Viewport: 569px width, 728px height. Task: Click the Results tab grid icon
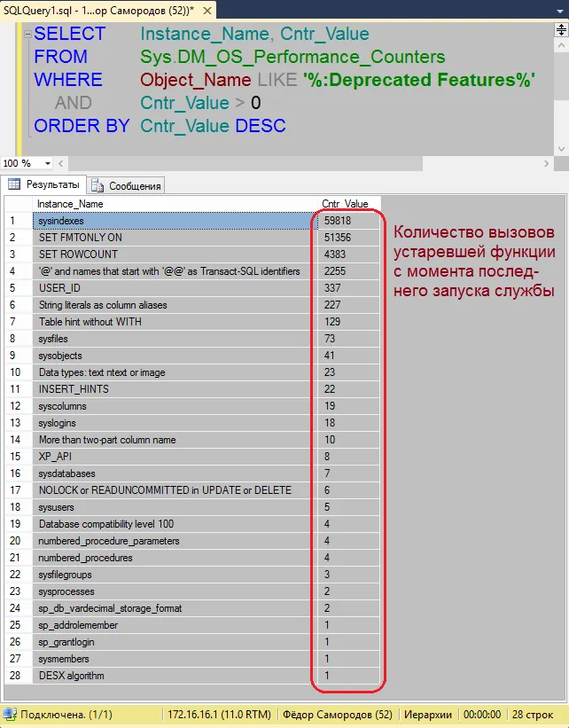point(13,185)
